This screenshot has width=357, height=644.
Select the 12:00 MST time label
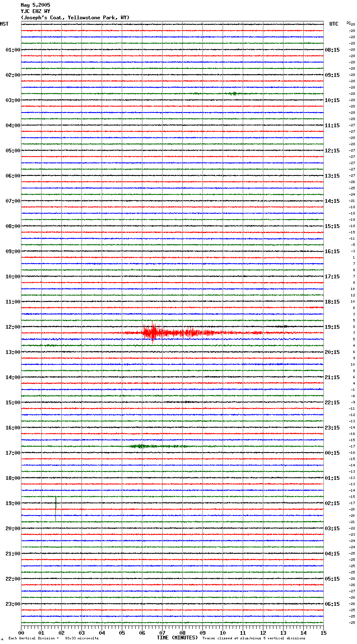pyautogui.click(x=13, y=327)
